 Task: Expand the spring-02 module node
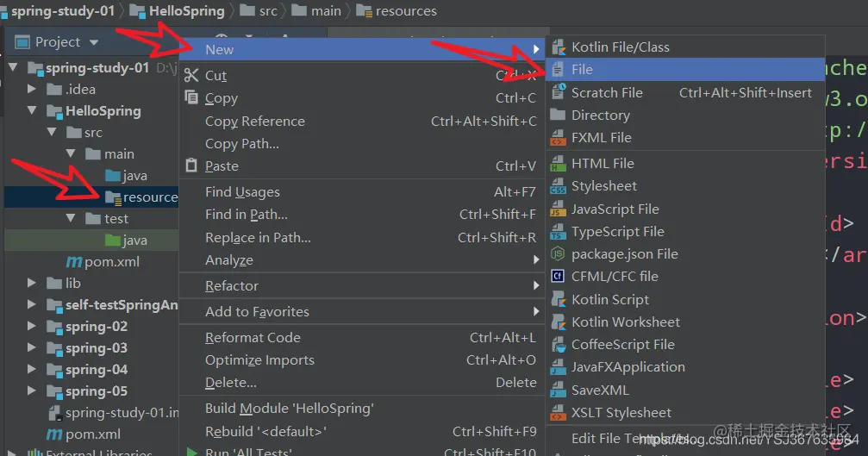(32, 327)
